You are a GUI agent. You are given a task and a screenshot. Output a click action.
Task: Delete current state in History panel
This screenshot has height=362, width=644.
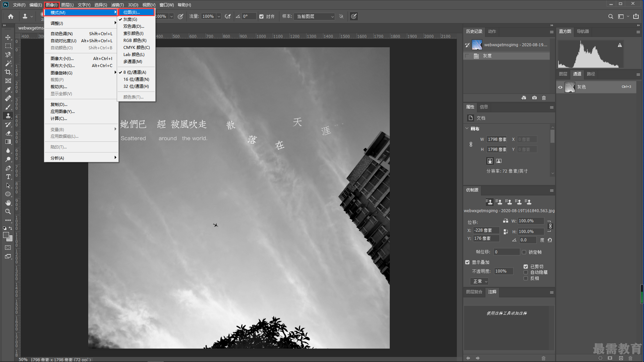[x=544, y=98]
